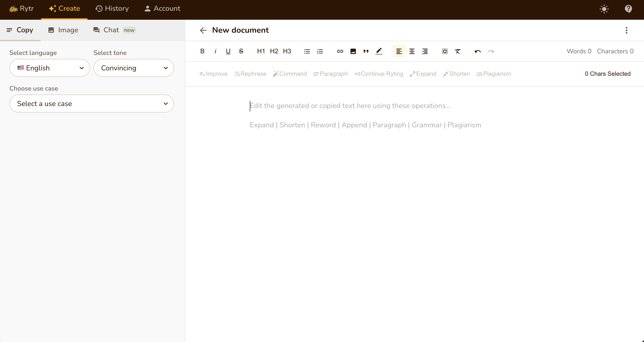Viewport: 644px width, 342px height.
Task: Insert a link in the editor
Action: pyautogui.click(x=340, y=51)
